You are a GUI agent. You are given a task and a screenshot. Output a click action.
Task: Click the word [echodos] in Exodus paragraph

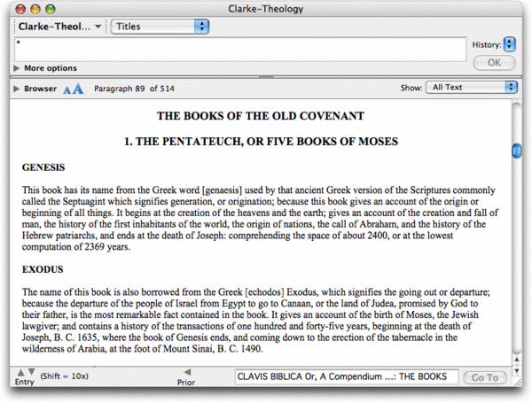pos(264,292)
